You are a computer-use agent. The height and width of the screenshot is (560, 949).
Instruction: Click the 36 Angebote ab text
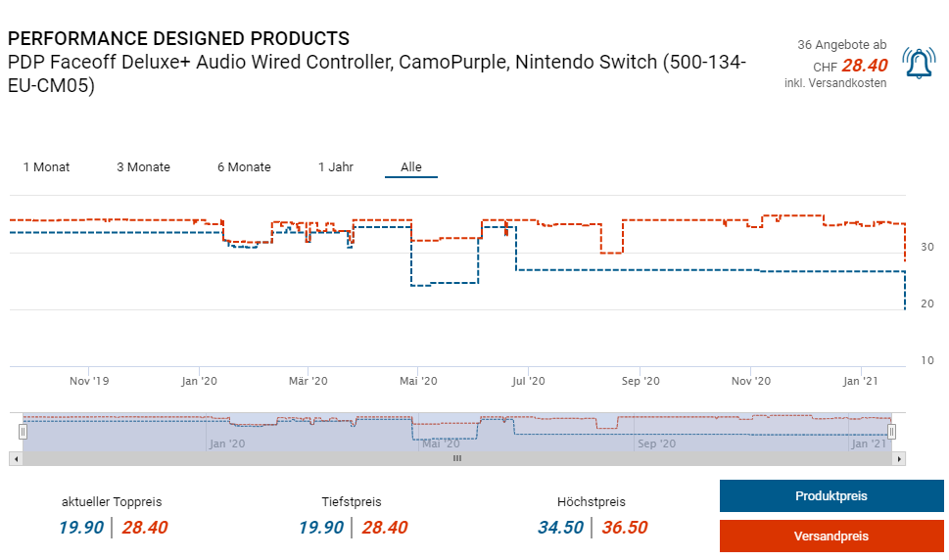point(841,45)
